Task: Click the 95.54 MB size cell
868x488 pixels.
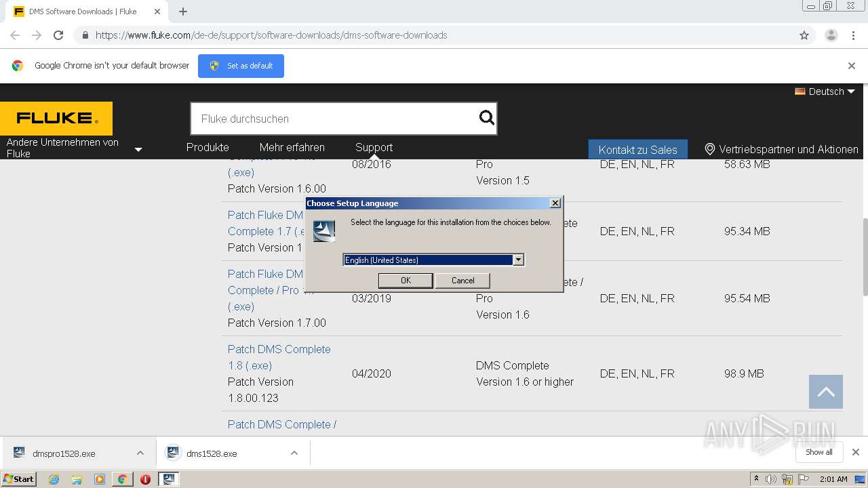Action: [x=747, y=298]
